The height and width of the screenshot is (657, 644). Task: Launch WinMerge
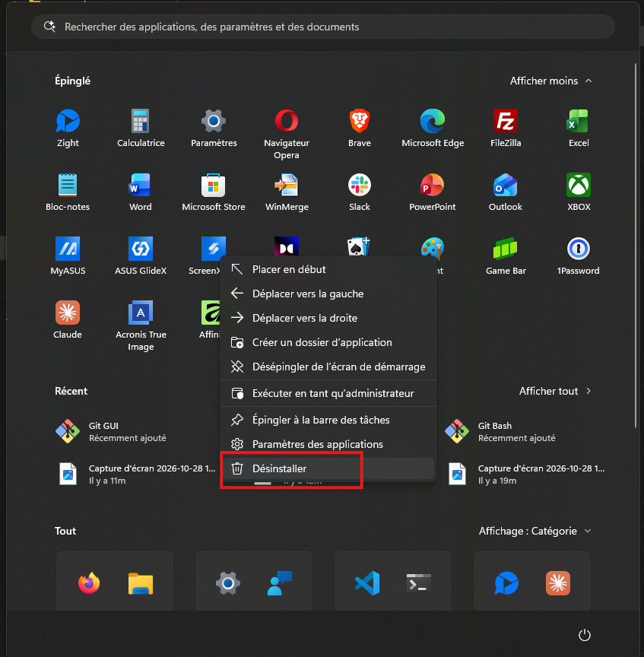coord(287,192)
